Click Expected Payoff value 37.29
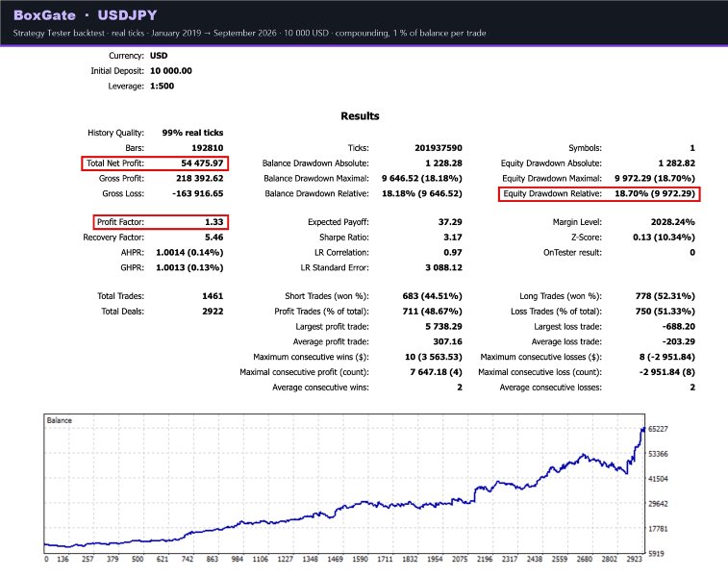Viewport: 728px width, 577px height. click(450, 222)
